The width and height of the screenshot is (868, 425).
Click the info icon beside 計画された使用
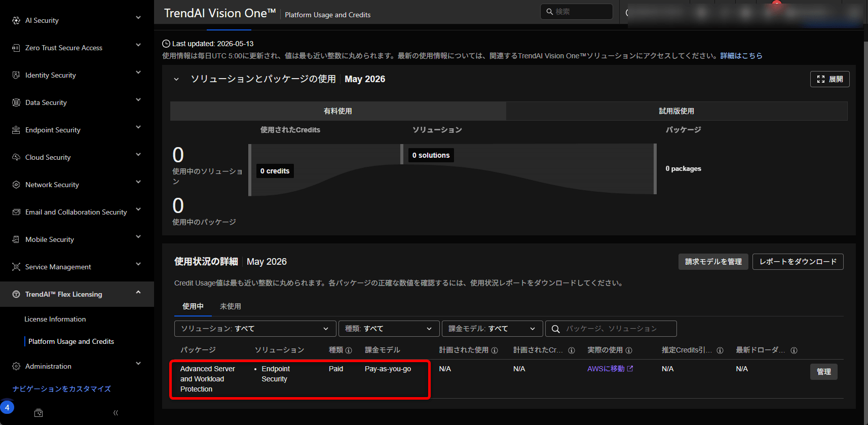coord(495,350)
